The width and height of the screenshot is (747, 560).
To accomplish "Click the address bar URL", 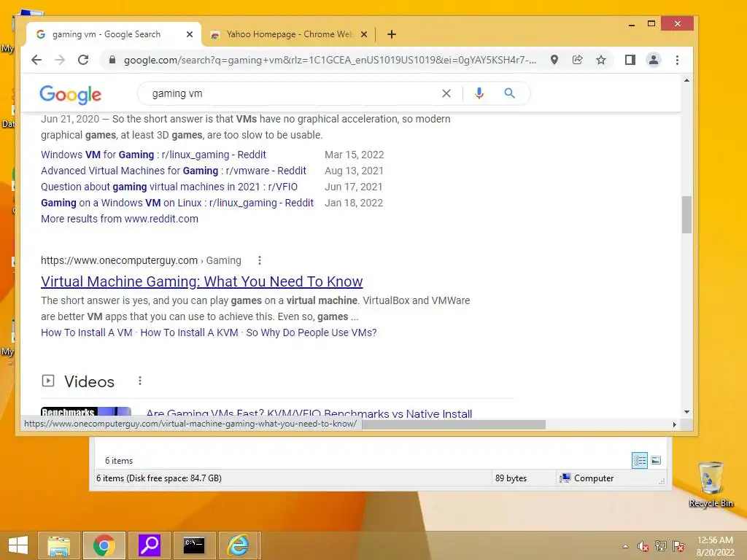I will (x=330, y=60).
